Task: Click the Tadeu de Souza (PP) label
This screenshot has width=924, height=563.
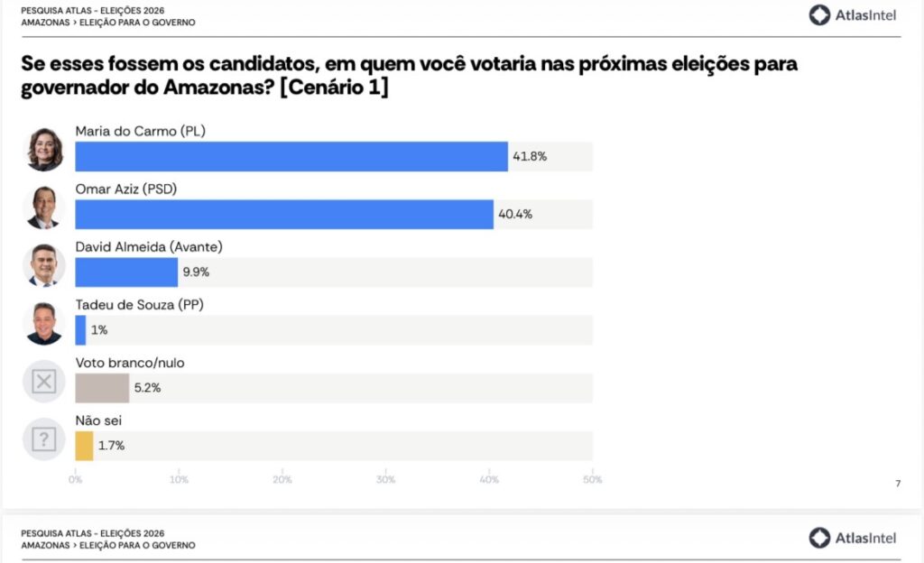Action: coord(140,305)
